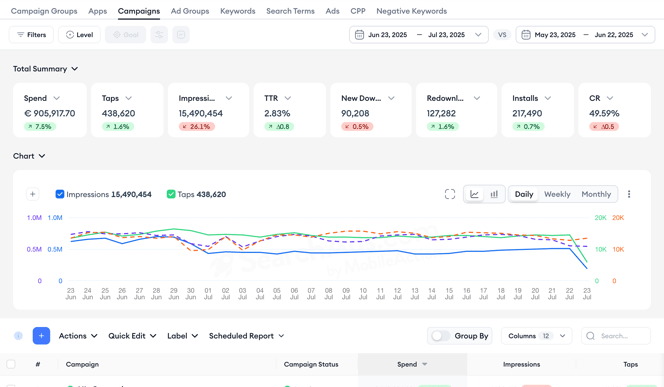Viewport: 664px width, 387px height.
Task: Toggle the Group By switch
Action: (440, 336)
